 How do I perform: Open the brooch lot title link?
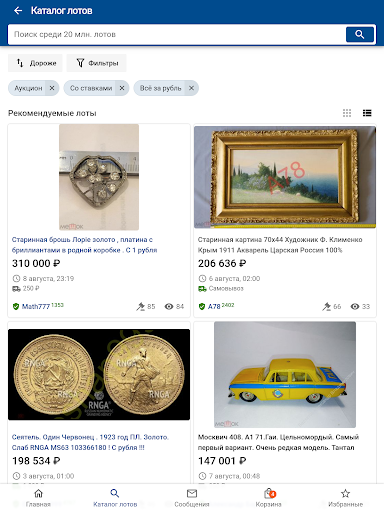[84, 245]
